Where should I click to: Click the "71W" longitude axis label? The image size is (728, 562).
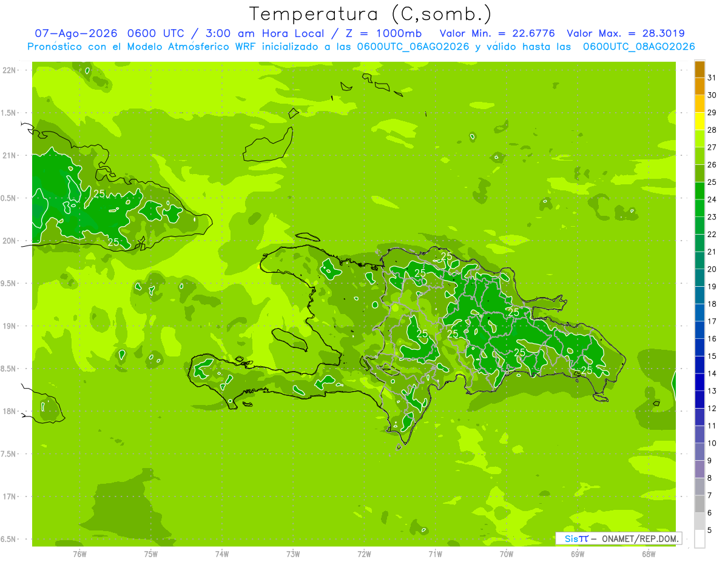pyautogui.click(x=435, y=554)
